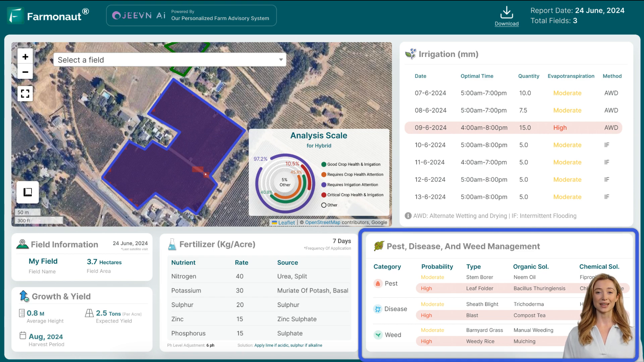Screen dimensions: 644x362
Task: Click the Pest Disease Weed leaf icon
Action: tap(378, 246)
